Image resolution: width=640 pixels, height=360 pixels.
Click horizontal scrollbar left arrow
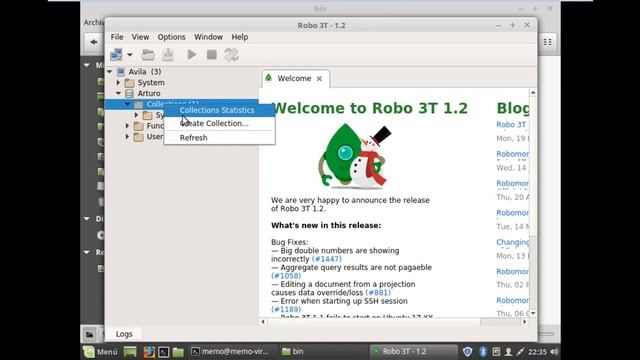(263, 322)
